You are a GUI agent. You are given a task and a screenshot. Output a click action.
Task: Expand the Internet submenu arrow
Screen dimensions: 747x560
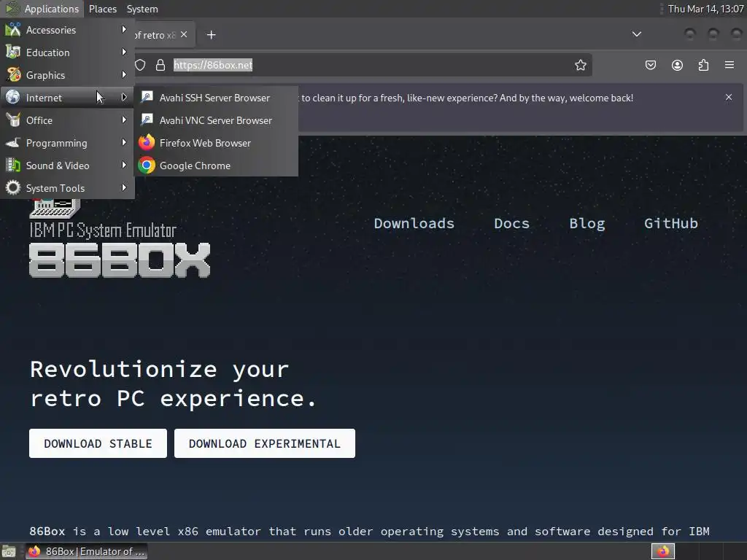pyautogui.click(x=124, y=97)
